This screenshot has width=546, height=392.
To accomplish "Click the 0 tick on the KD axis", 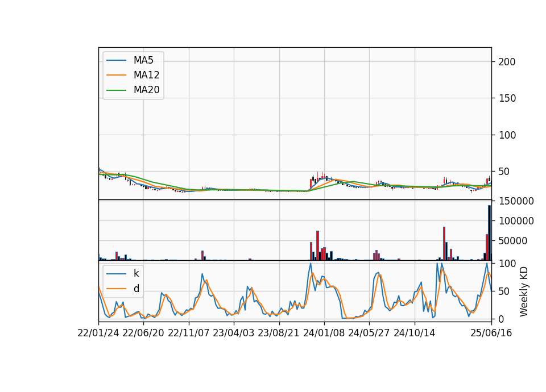I will coord(502,319).
